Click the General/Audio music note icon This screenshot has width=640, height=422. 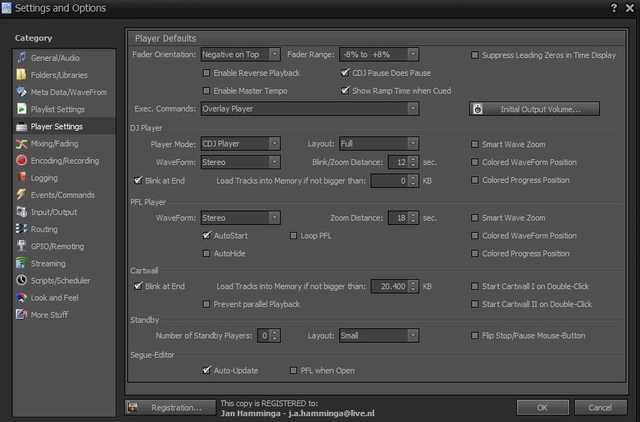(x=21, y=58)
